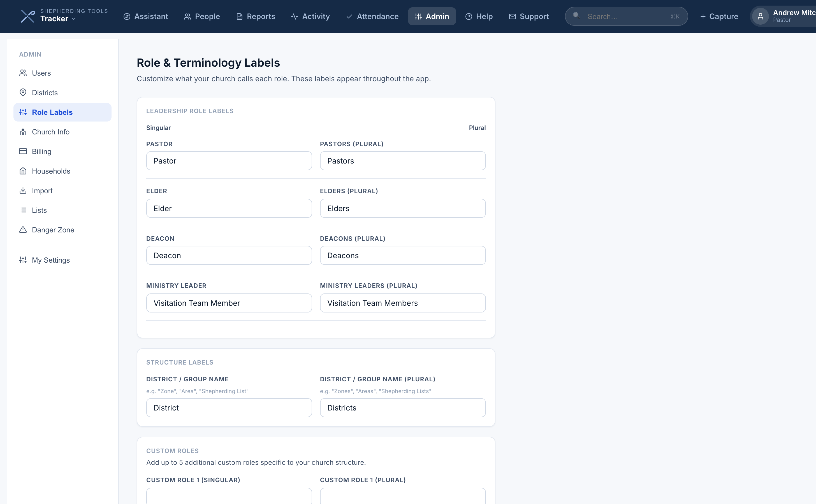Open the Reports document icon
816x504 pixels.
point(239,16)
